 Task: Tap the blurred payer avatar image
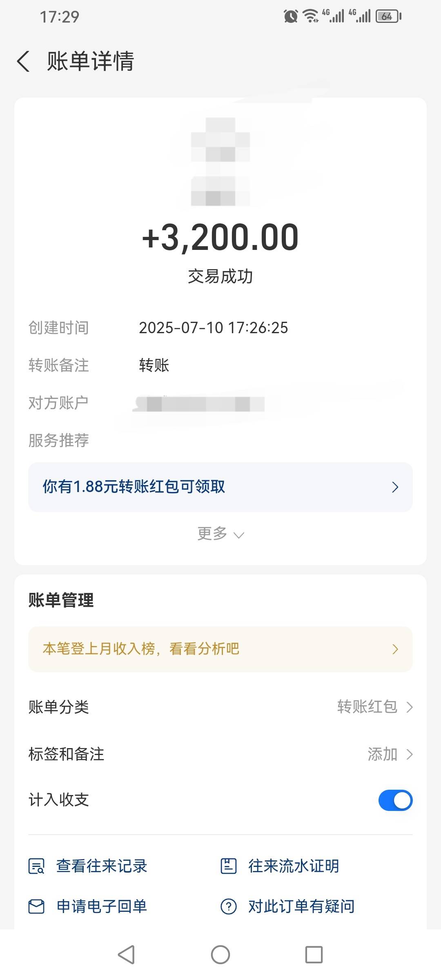coord(220,161)
